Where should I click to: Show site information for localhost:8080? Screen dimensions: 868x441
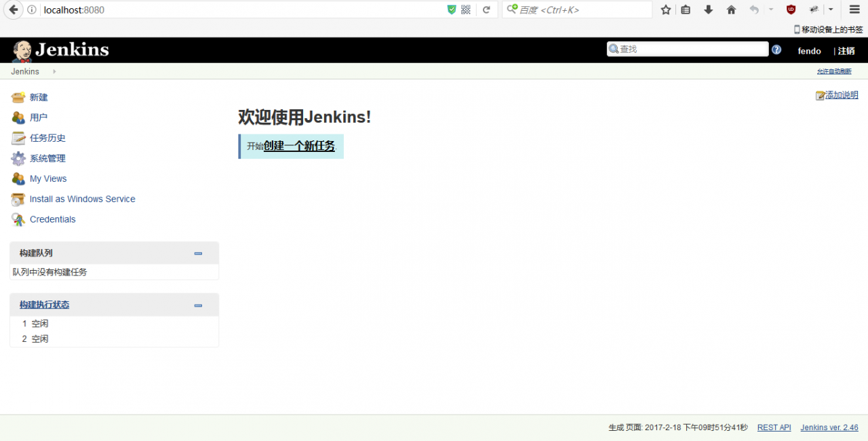click(x=32, y=9)
